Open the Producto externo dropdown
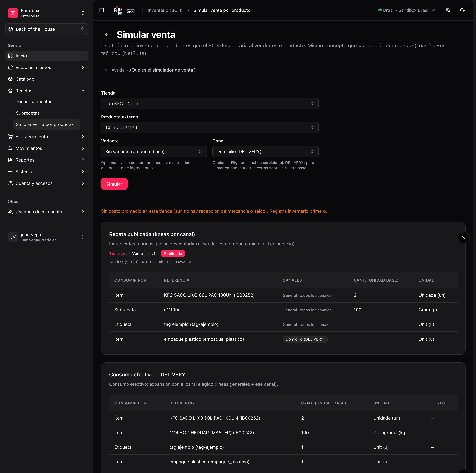Screen dimensions: 476x473 click(210, 128)
